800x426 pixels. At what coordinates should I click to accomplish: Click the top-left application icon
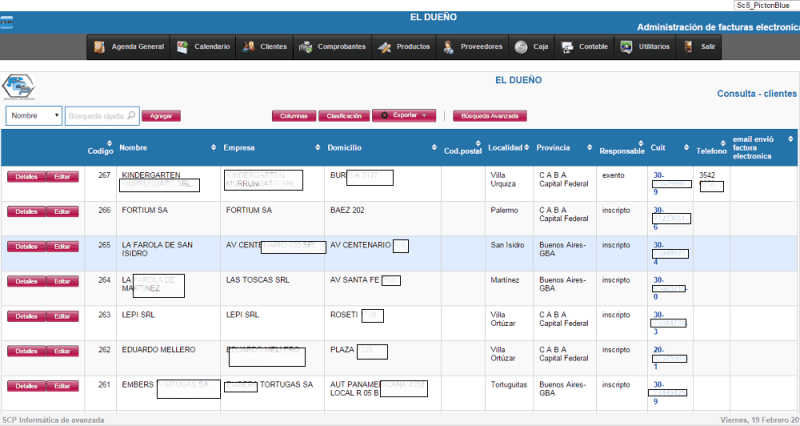[6, 22]
